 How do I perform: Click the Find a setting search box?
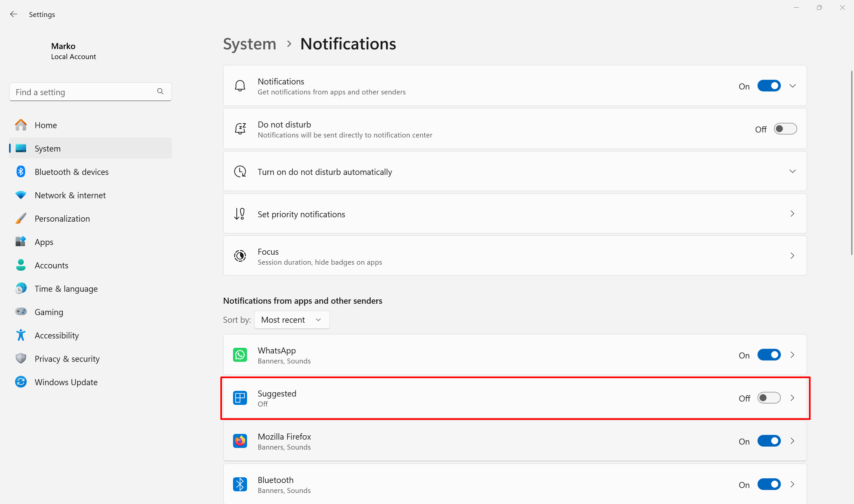[x=83, y=92]
